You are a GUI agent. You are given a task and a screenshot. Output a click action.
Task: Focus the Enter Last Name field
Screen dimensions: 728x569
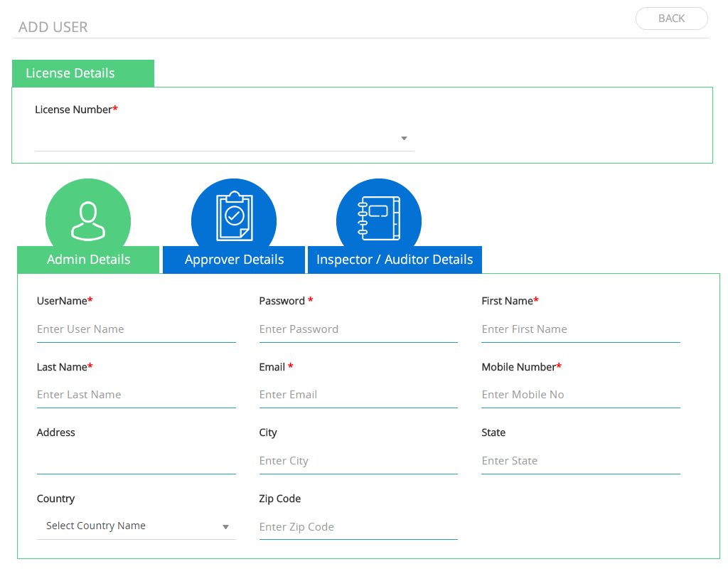136,395
